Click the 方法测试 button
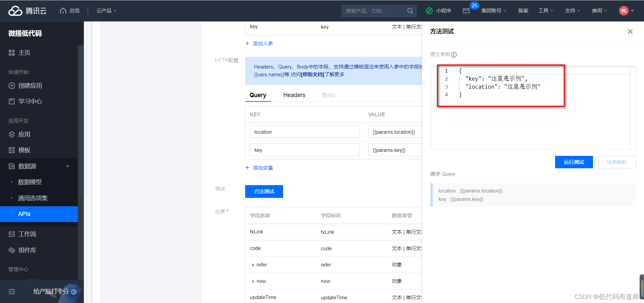The width and height of the screenshot is (644, 303). 264,191
